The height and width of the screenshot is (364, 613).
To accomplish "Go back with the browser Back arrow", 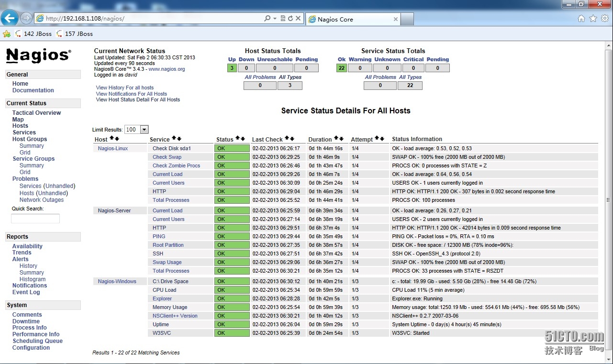I will click(10, 19).
